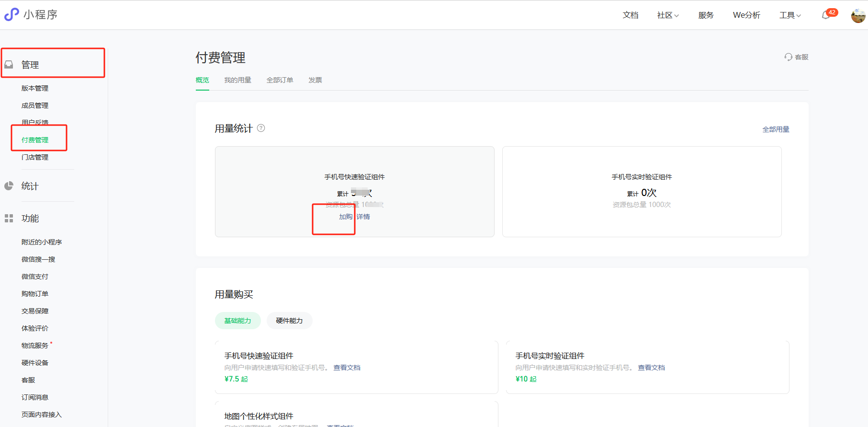Click the 客服 headset icon at top right
The image size is (868, 427).
click(788, 57)
